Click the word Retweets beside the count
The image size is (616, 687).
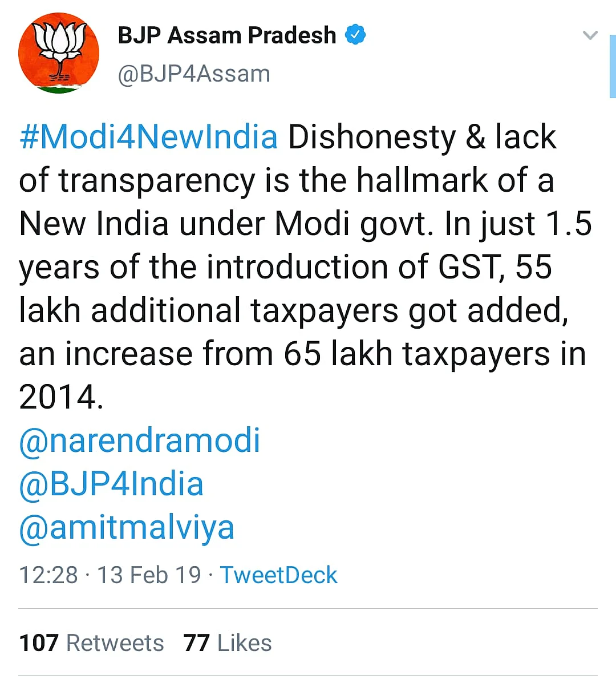tap(115, 643)
